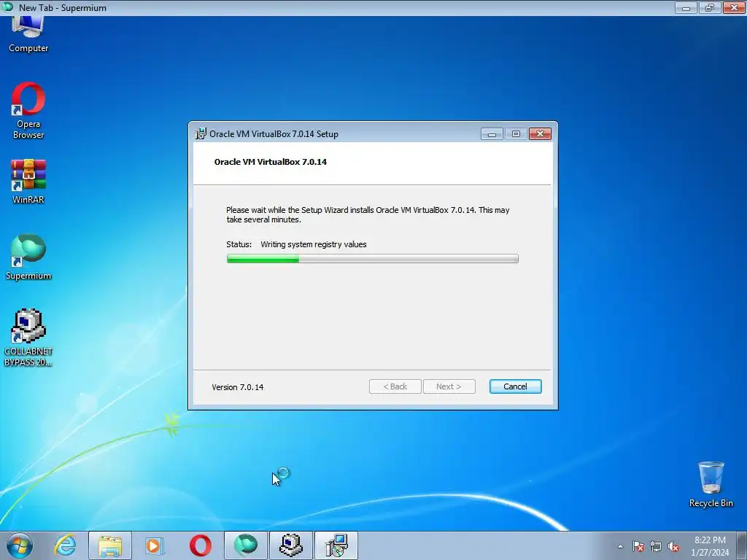Select the Recycle Bin icon
This screenshot has width=747, height=560.
pyautogui.click(x=711, y=485)
